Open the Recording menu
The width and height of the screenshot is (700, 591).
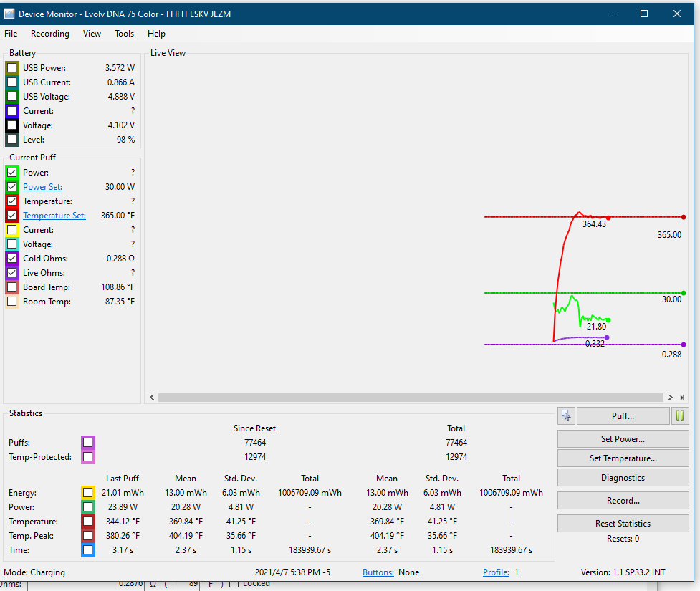click(50, 34)
